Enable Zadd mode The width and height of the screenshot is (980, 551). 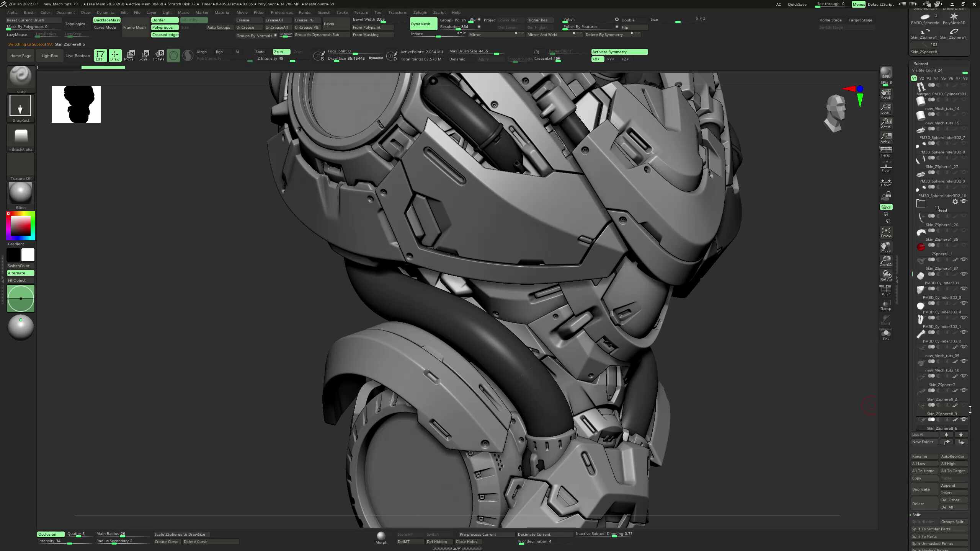pyautogui.click(x=260, y=52)
